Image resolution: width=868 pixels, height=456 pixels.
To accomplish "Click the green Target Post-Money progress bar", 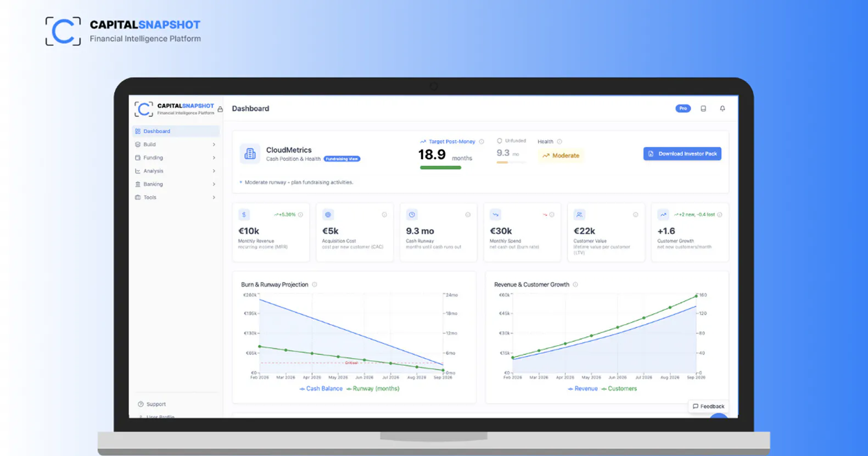I will 440,168.
